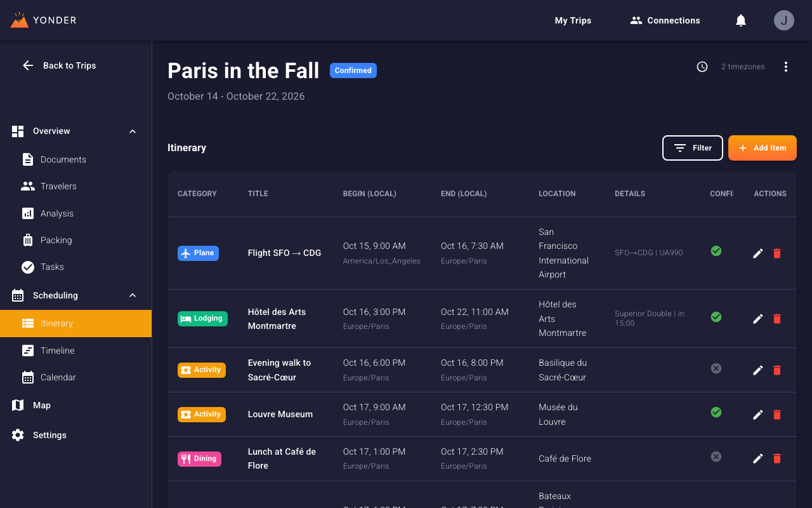
Task: Open the trip more-options kebab menu
Action: (x=785, y=67)
